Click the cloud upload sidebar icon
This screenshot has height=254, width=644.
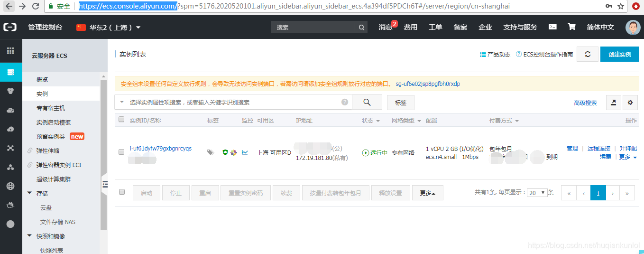(10, 129)
